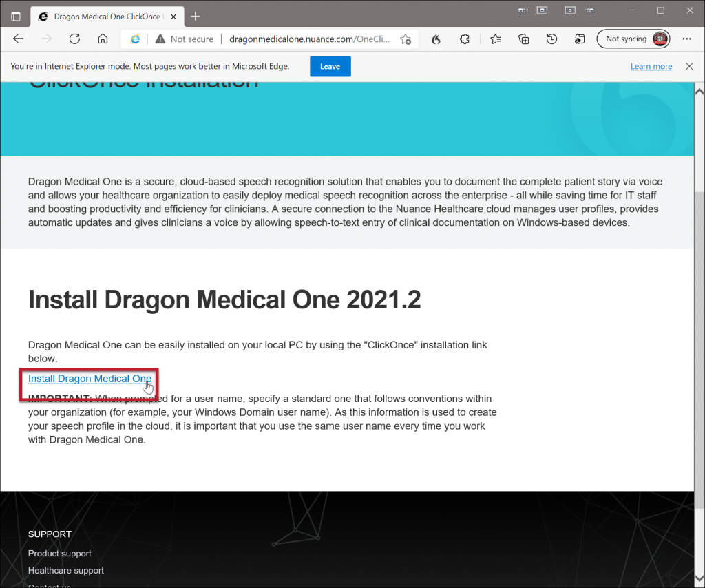Click the Install Dragon Medical One link
The image size is (705, 588).
tap(90, 379)
